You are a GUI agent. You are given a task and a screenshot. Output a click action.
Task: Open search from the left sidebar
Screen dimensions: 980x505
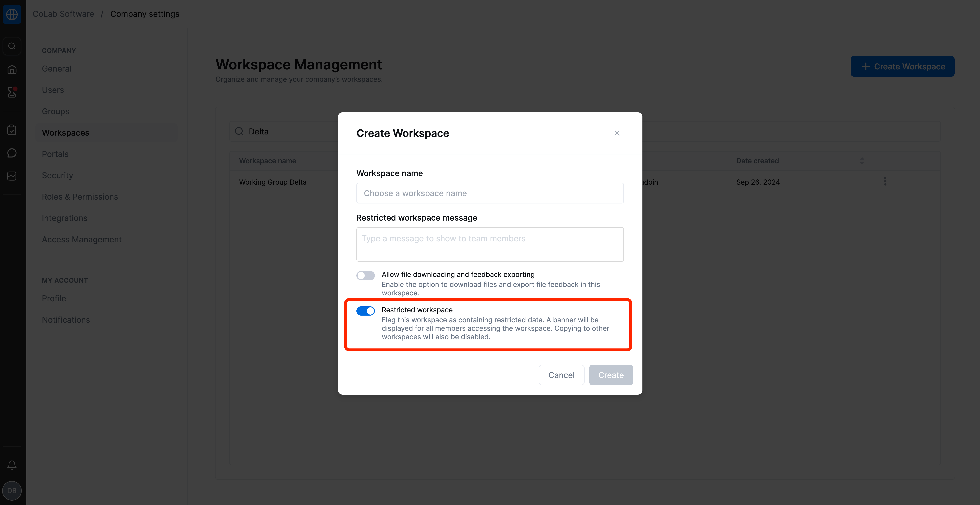12,46
